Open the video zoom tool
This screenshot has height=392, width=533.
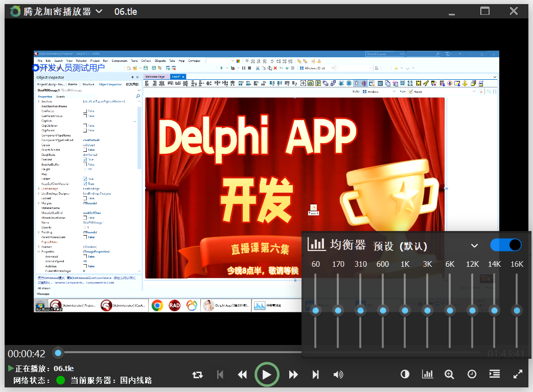point(449,374)
